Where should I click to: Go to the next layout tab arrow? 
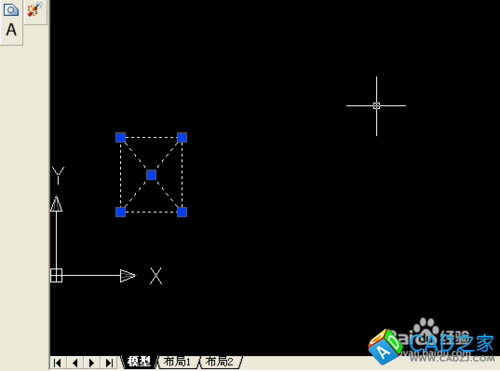point(92,363)
